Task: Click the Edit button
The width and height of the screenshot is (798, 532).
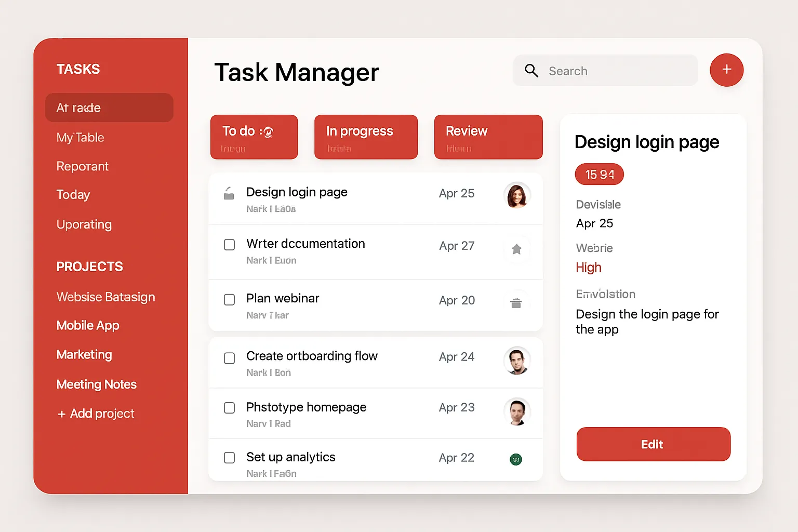Action: tap(653, 444)
